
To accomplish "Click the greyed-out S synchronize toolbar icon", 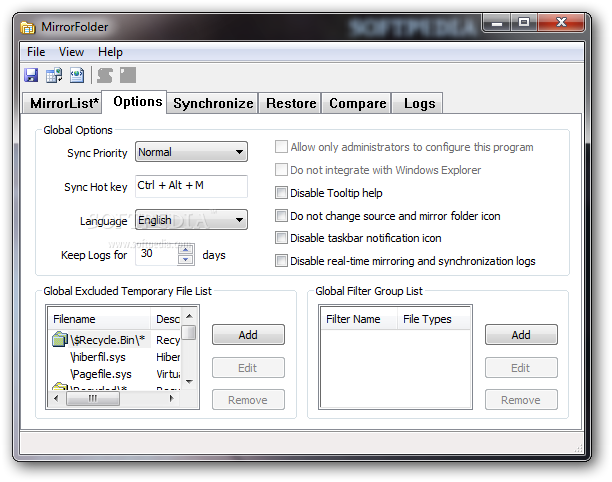I will (105, 75).
